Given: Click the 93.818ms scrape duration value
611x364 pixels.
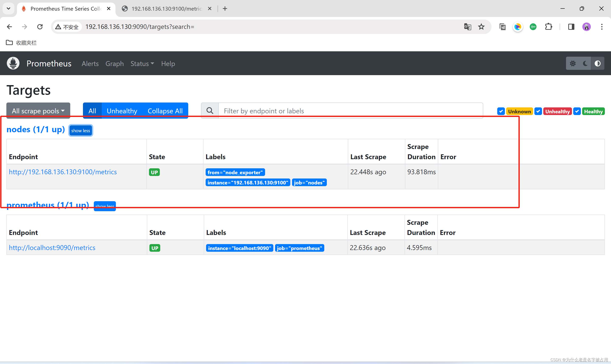Looking at the screenshot, I should [421, 172].
